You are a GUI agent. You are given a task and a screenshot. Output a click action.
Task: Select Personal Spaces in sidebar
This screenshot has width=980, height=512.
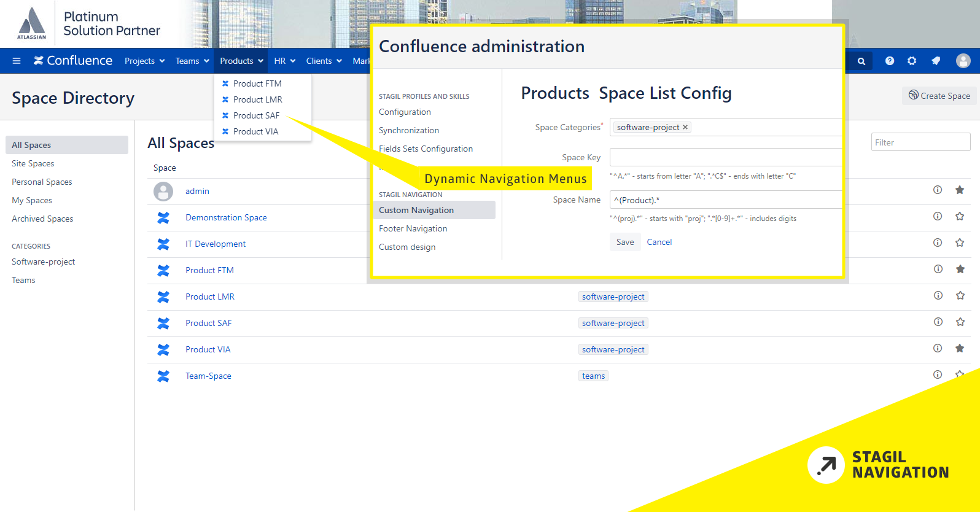click(x=42, y=182)
